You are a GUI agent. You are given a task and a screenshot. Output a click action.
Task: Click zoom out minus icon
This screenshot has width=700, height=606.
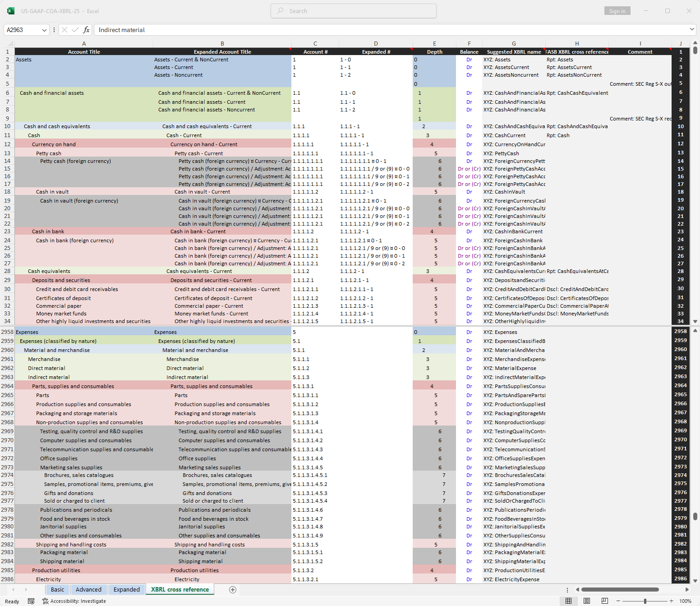point(618,601)
